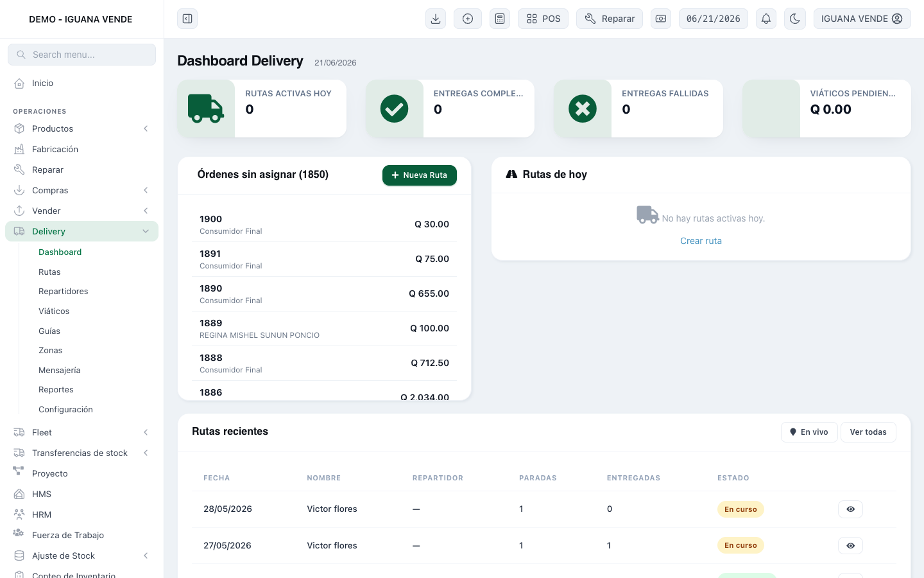Open Proyecto in the sidebar

[81, 473]
